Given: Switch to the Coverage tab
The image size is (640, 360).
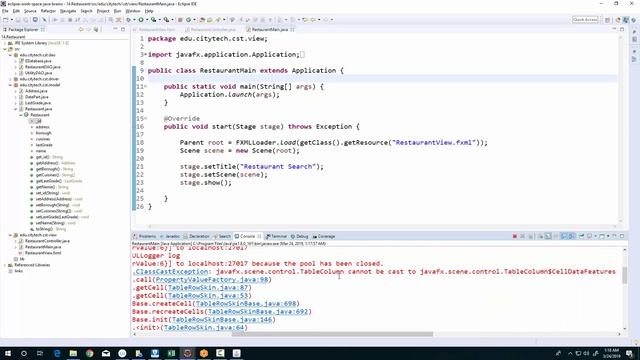Looking at the screenshot, I should [324, 236].
